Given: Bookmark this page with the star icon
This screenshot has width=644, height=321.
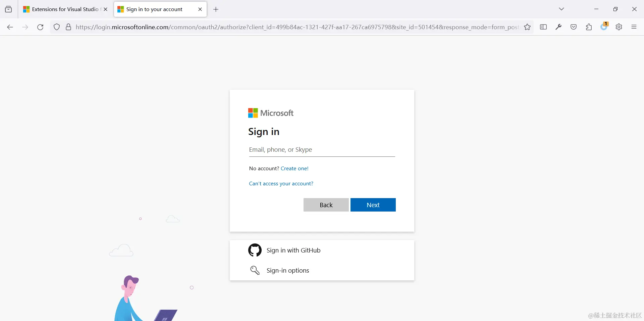Looking at the screenshot, I should tap(527, 27).
